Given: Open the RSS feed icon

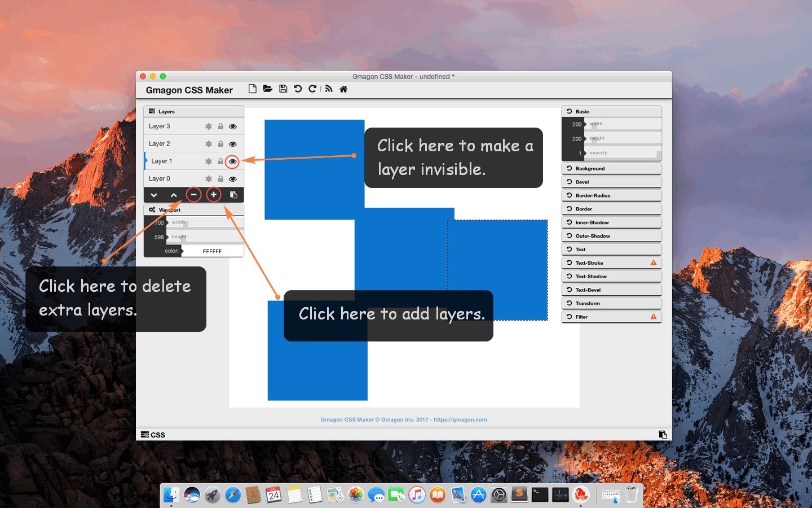Looking at the screenshot, I should point(329,89).
